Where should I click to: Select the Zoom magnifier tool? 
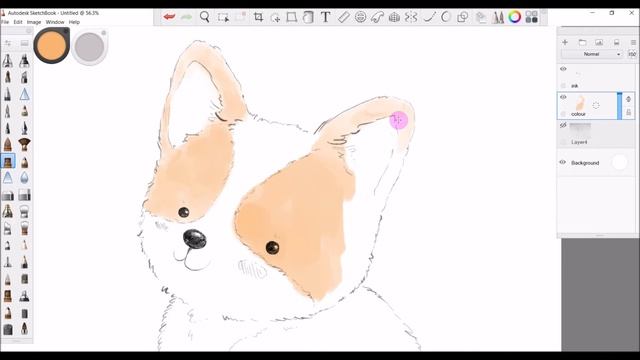pos(204,17)
